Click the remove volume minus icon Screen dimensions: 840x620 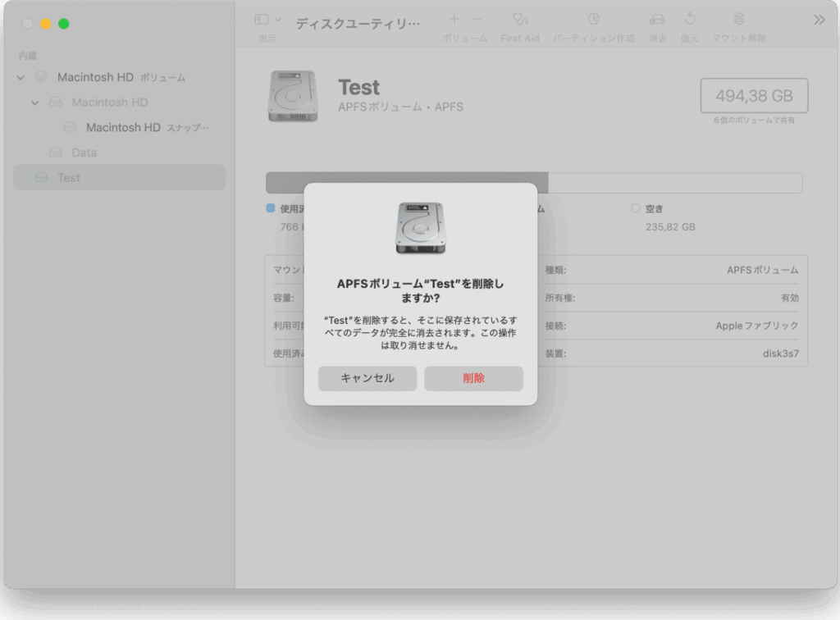click(x=477, y=19)
